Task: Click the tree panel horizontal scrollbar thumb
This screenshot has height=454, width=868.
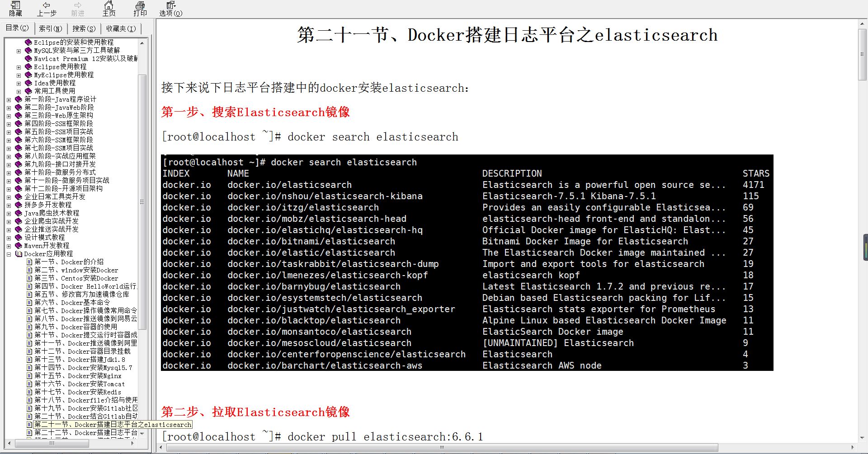Action: pyautogui.click(x=52, y=443)
